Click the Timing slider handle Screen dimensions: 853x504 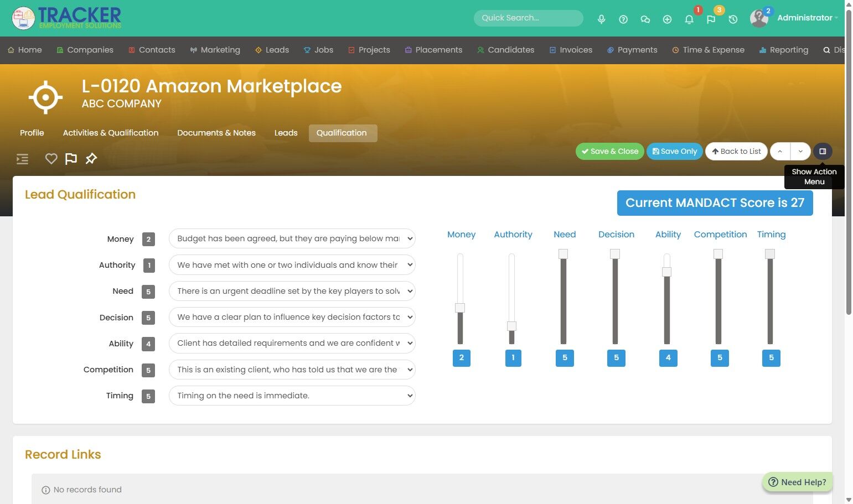coord(770,253)
